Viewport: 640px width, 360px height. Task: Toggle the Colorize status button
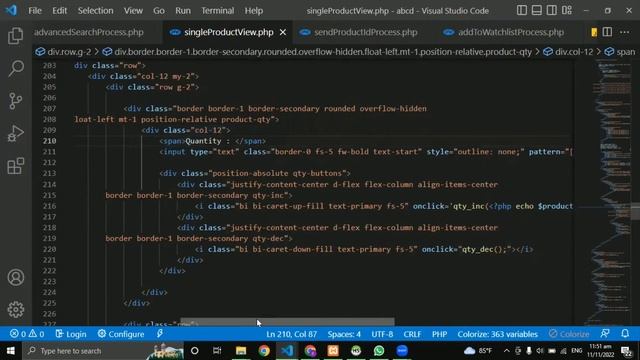pos(569,334)
